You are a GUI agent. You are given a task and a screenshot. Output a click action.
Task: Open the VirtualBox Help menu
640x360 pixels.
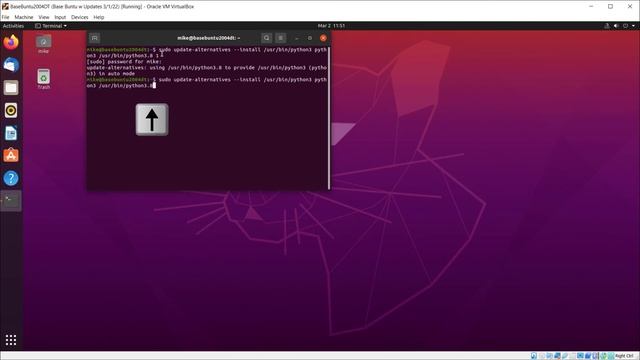pyautogui.click(x=99, y=17)
